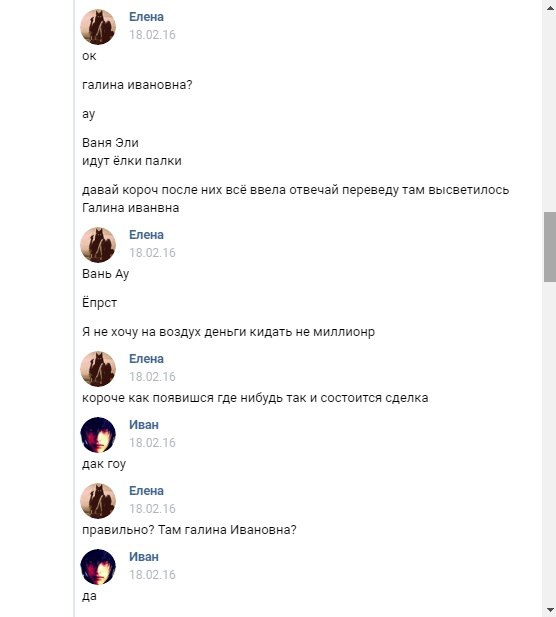Select the message "галина ивановна?"
556x617 pixels.
[x=137, y=85]
